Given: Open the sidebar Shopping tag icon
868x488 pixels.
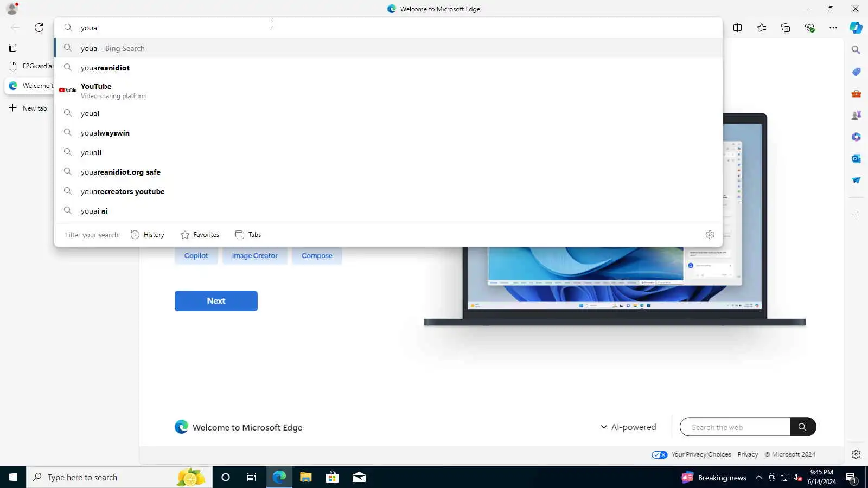Looking at the screenshot, I should 856,72.
